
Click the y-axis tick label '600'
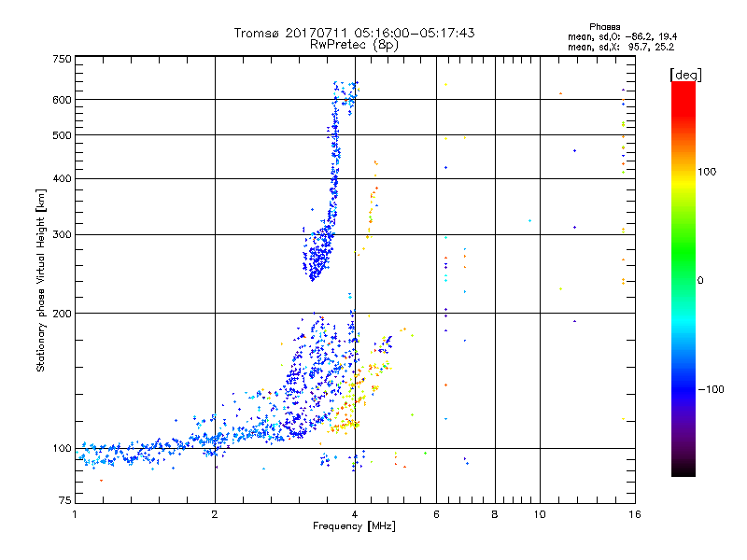62,100
